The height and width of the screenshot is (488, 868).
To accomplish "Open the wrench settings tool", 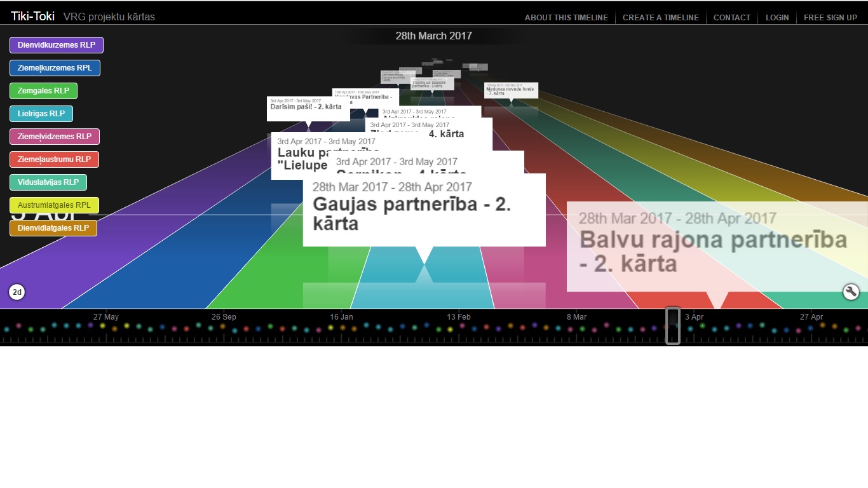I will pos(851,292).
